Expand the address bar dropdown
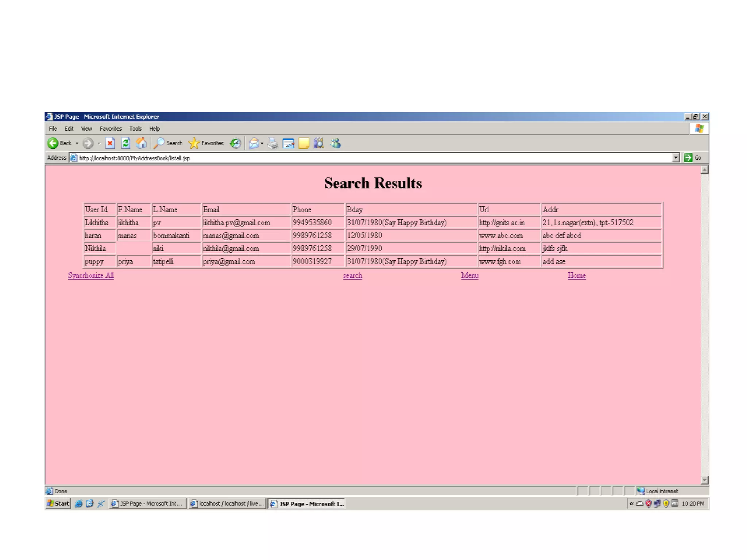The image size is (747, 560). [x=676, y=157]
